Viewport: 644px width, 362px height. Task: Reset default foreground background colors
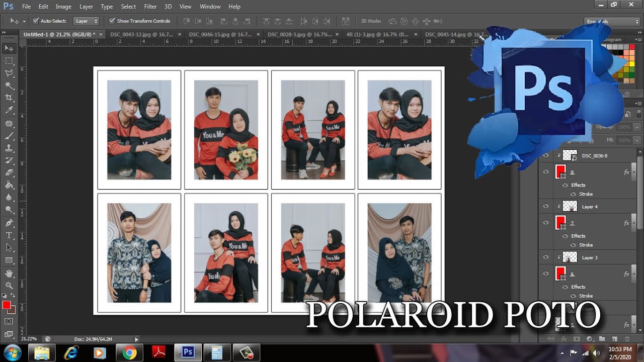5,296
